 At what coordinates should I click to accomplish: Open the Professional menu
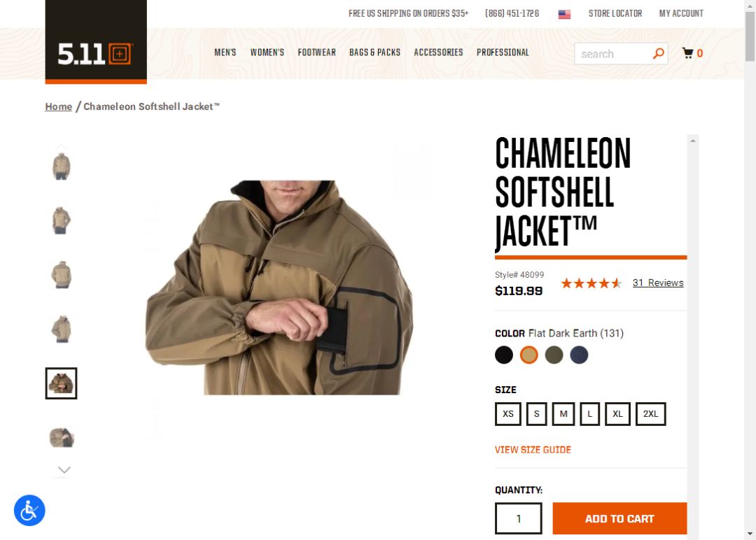(503, 52)
